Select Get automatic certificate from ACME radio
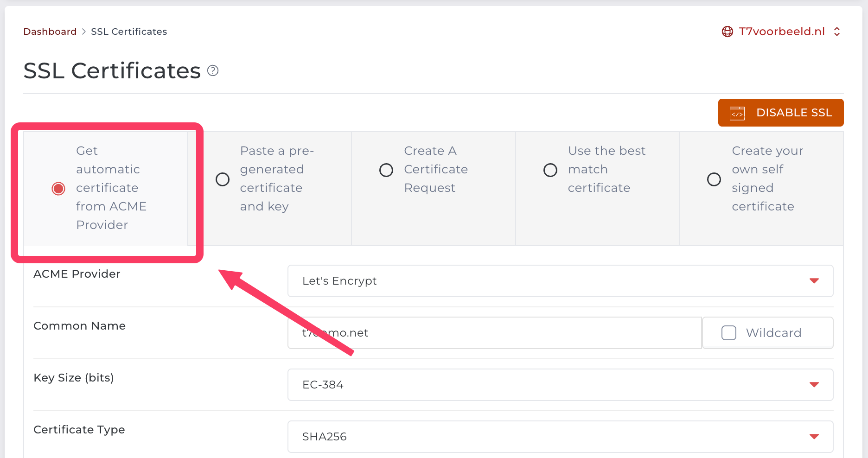This screenshot has height=458, width=868. 58,189
